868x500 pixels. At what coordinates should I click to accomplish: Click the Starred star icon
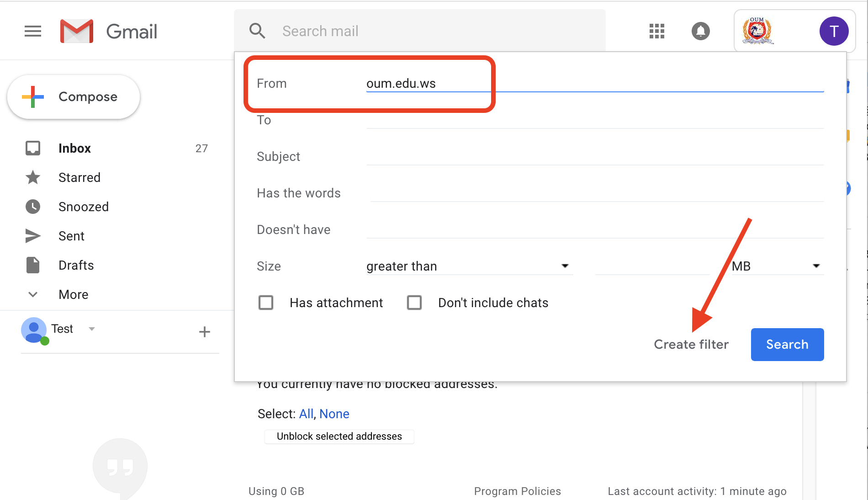click(x=33, y=177)
